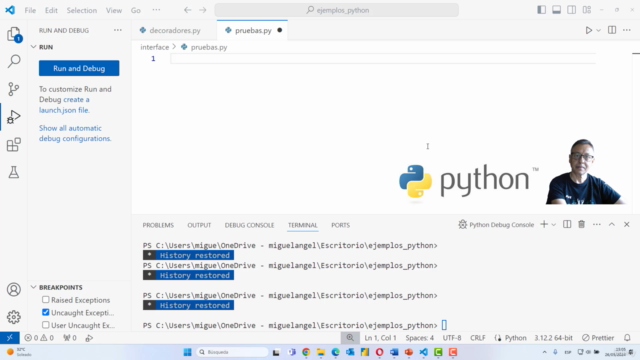Go back with the navigation arrow

pos(187,10)
